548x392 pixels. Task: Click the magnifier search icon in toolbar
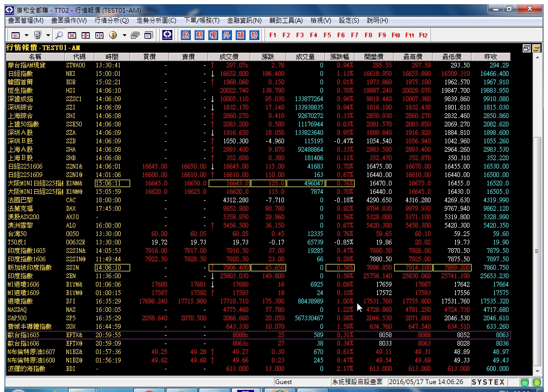pos(59,35)
